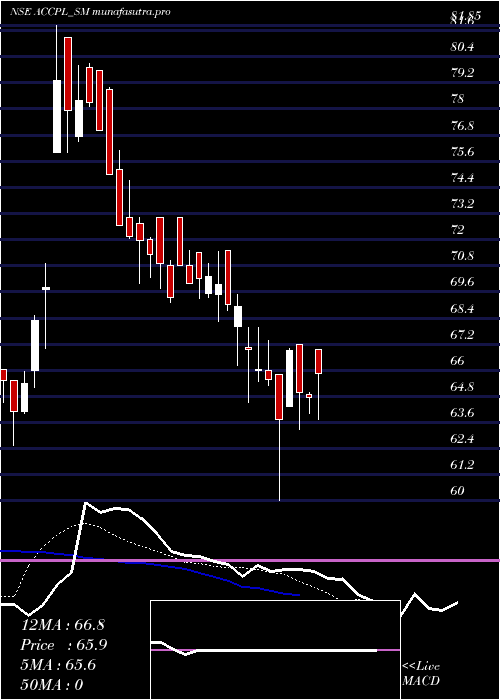
Task: Click the 67.2 price axis label
Action: point(464,335)
